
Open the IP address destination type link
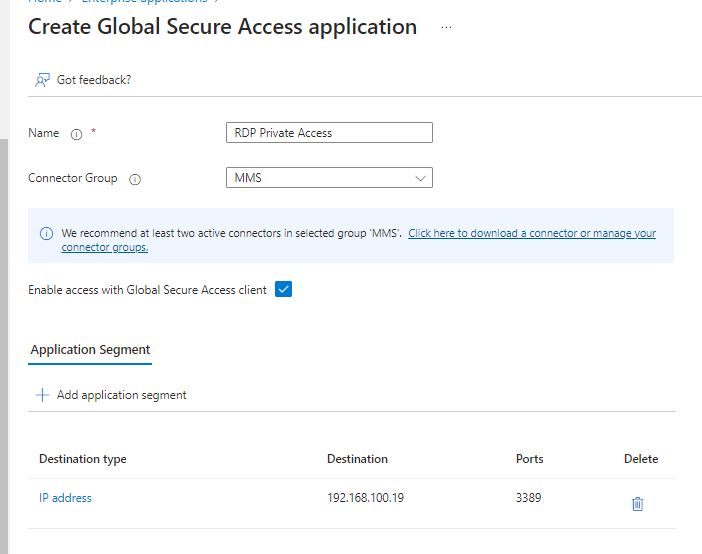click(65, 498)
